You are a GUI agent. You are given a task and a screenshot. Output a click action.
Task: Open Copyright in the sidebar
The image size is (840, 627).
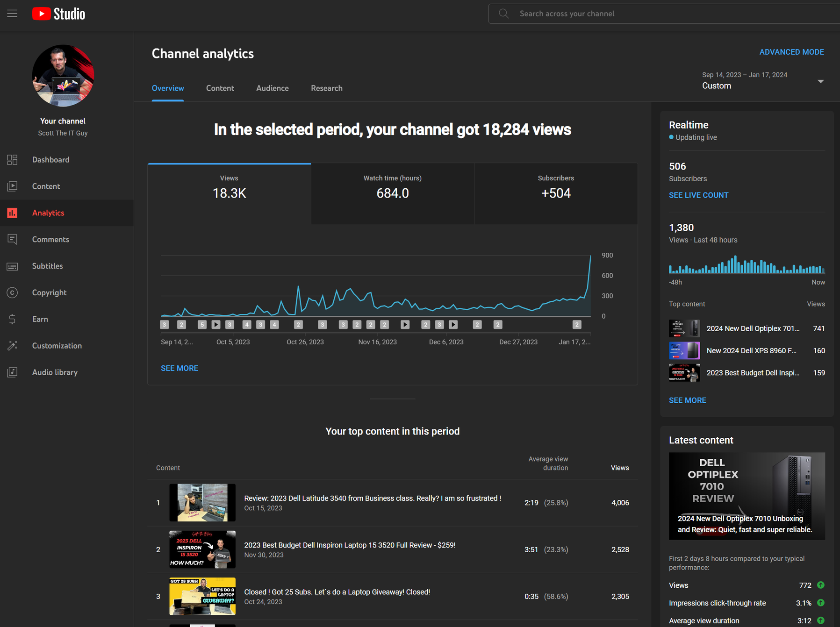pos(67,293)
